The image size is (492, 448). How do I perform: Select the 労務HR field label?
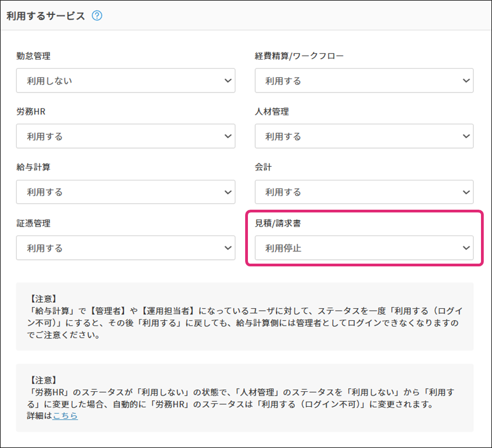click(x=31, y=112)
